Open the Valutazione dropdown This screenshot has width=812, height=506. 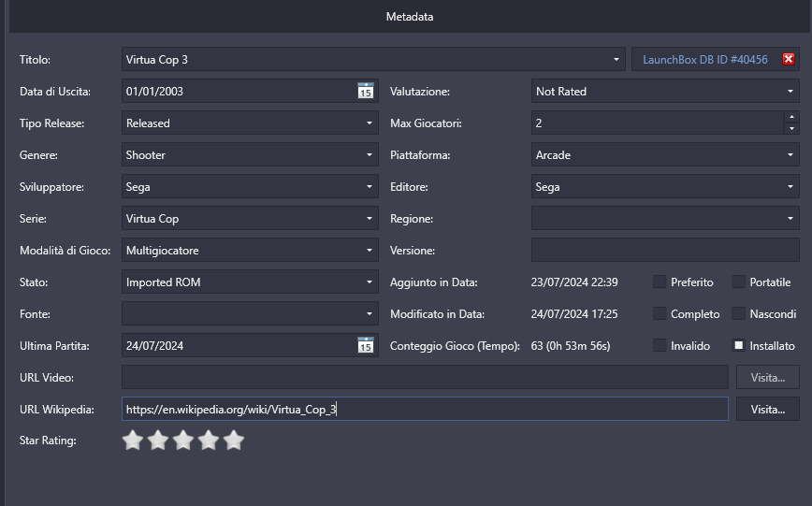coord(790,91)
